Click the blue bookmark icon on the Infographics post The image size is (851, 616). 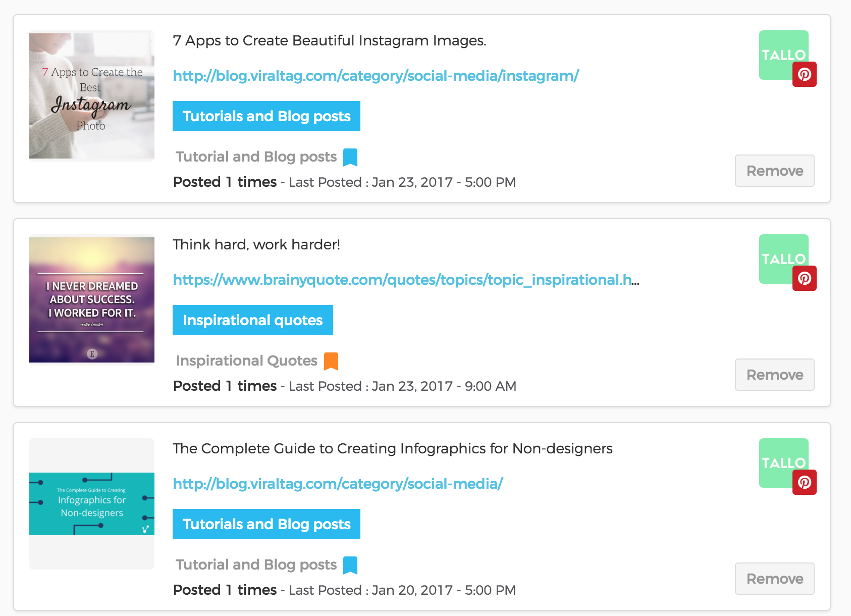[350, 565]
